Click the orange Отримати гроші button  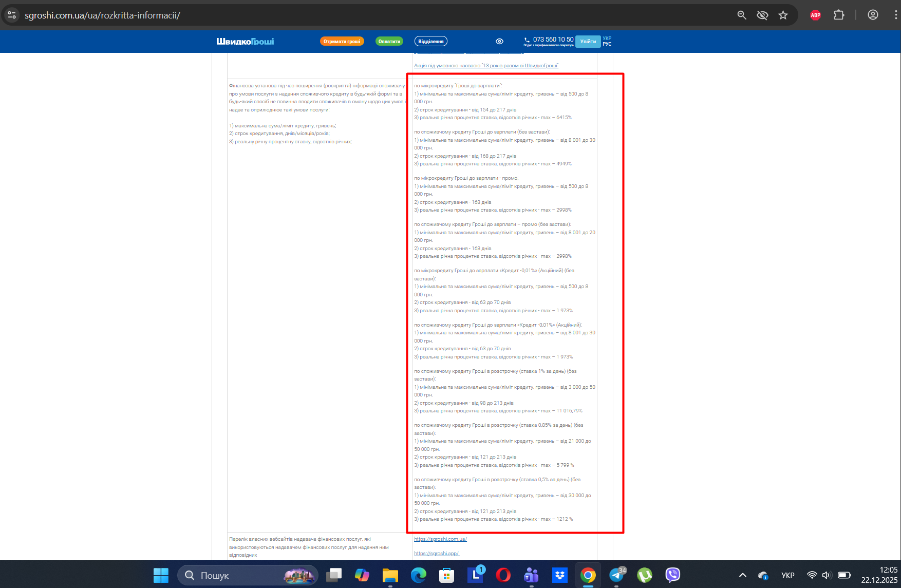342,41
